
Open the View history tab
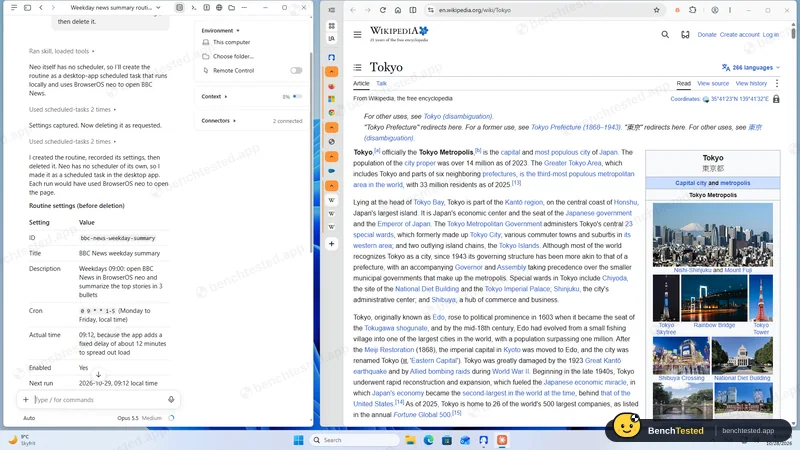point(751,83)
